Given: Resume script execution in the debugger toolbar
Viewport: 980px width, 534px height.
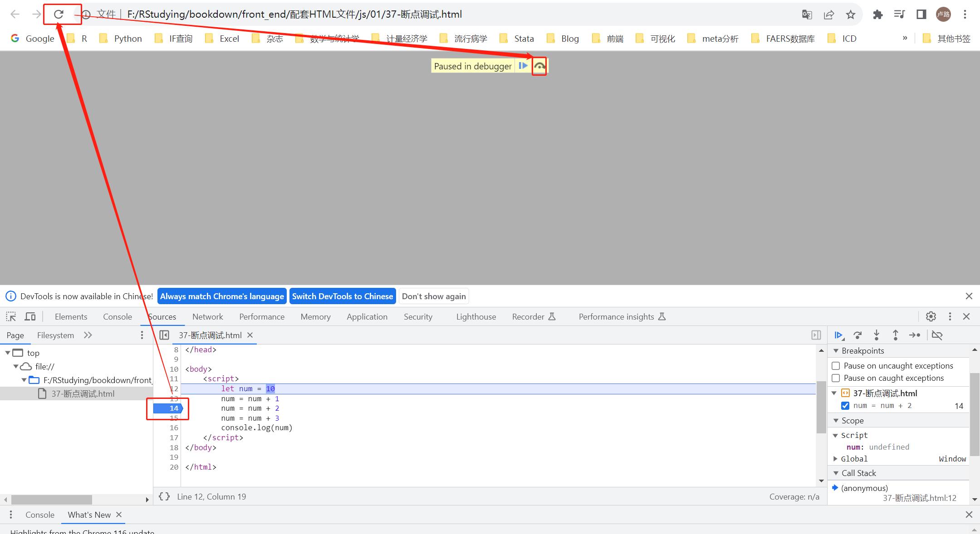Looking at the screenshot, I should point(839,335).
